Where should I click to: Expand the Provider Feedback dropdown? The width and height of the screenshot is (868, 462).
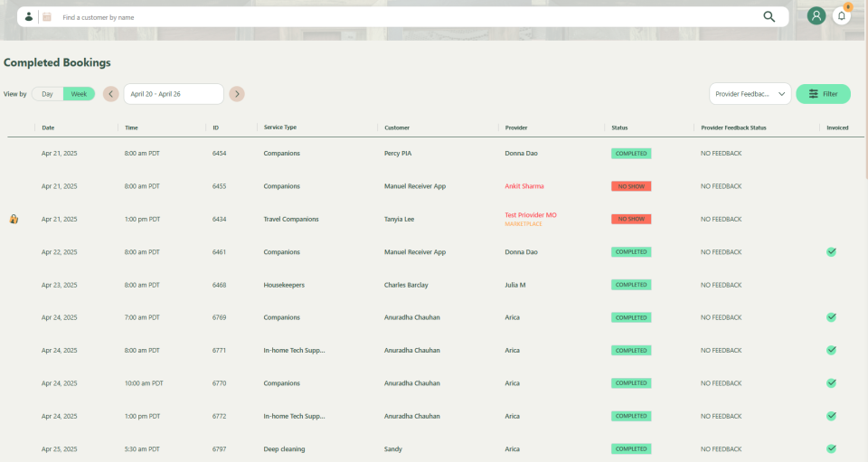(x=750, y=94)
